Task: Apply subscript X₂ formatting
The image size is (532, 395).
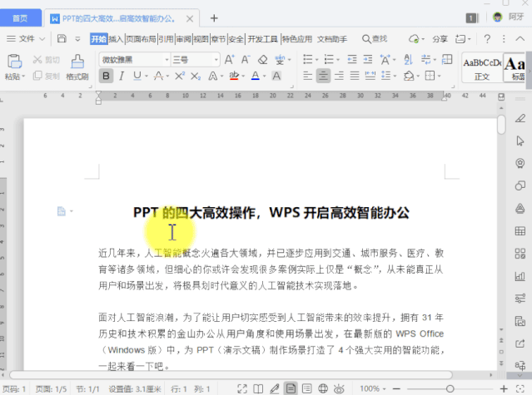Action: (x=196, y=76)
